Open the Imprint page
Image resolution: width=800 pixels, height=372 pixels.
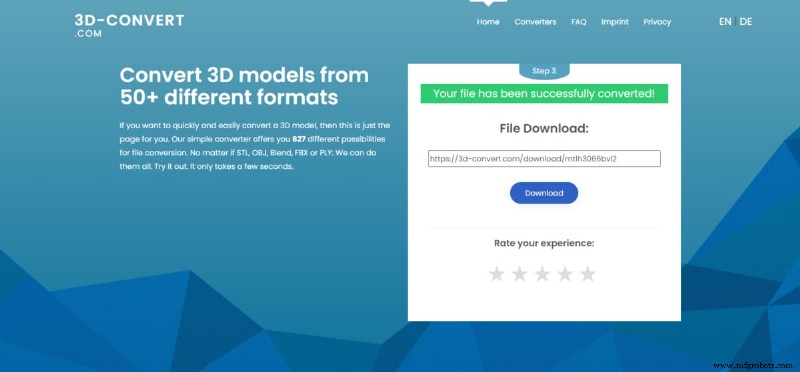tap(615, 22)
